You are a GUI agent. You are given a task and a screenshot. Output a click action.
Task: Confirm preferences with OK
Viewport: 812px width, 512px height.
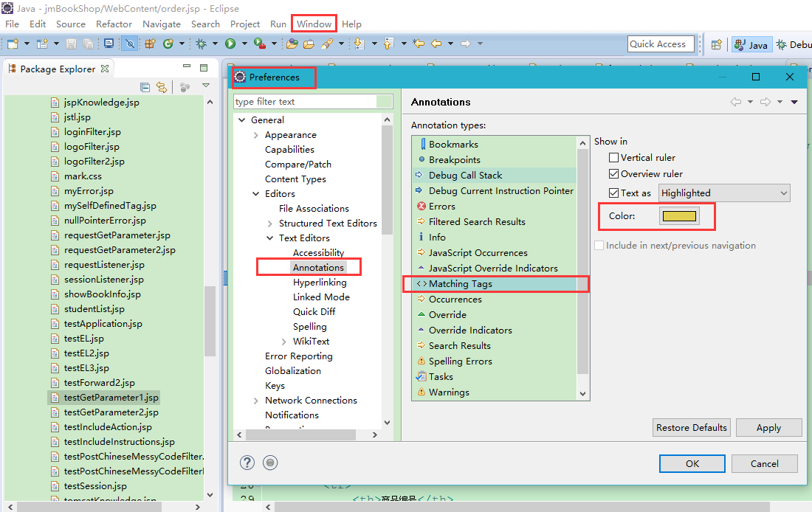692,464
